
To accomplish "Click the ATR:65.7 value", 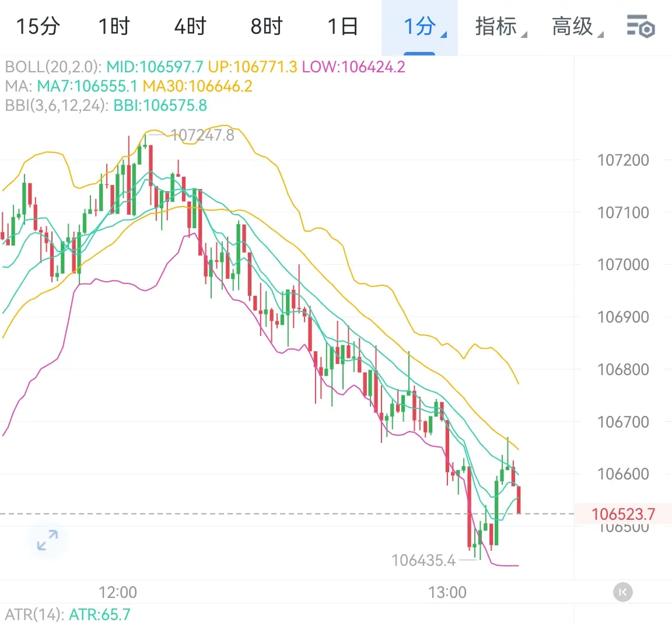I will click(99, 614).
